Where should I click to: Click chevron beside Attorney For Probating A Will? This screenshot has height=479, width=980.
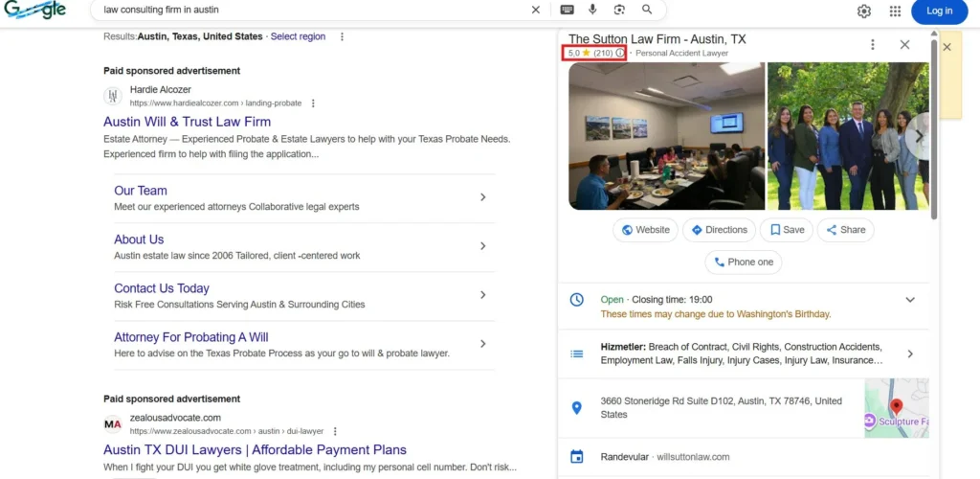tap(482, 344)
